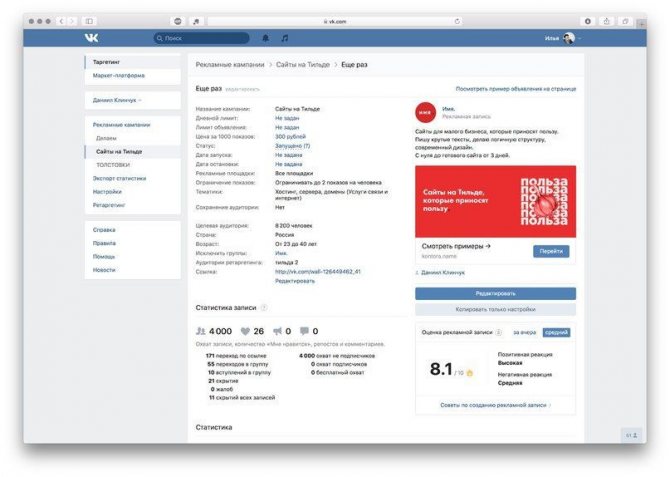Open the VK logo home link

(91, 38)
